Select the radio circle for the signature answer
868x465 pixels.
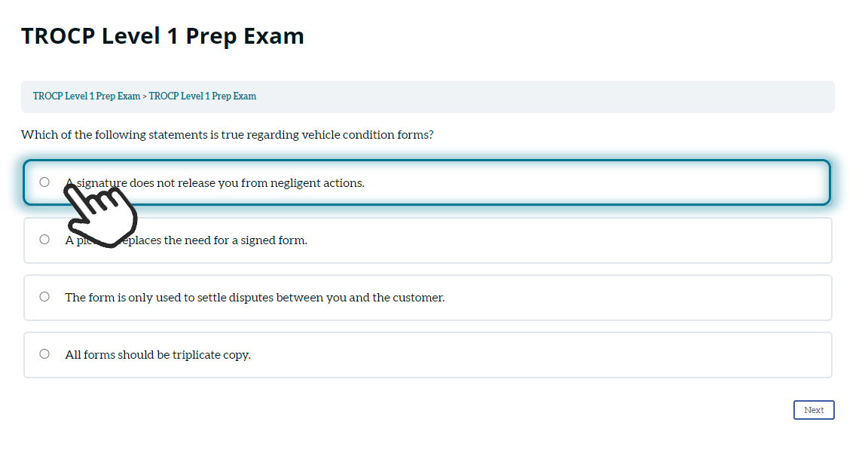point(44,182)
